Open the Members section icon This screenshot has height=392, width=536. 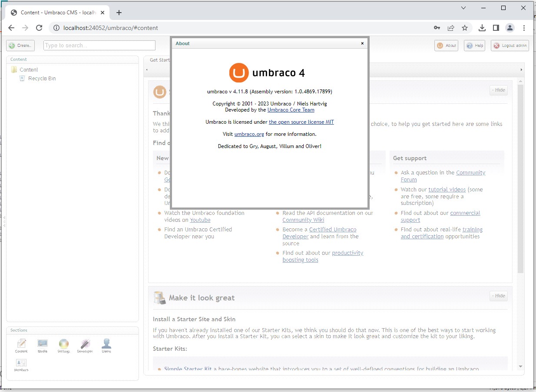point(21,365)
